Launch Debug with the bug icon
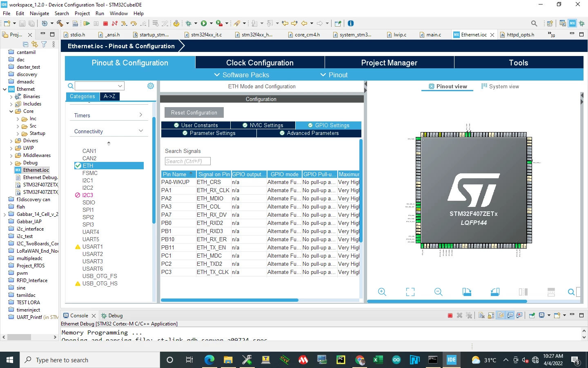The width and height of the screenshot is (588, 368). (x=189, y=23)
